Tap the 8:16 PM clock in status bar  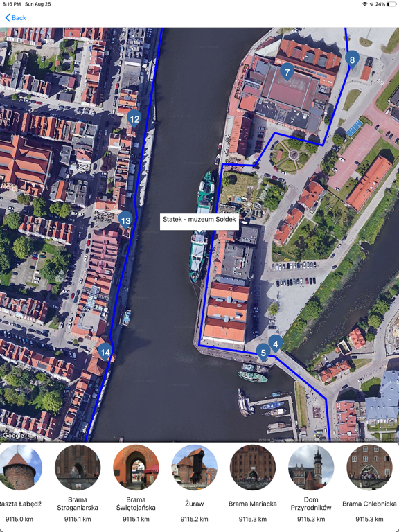click(x=12, y=4)
